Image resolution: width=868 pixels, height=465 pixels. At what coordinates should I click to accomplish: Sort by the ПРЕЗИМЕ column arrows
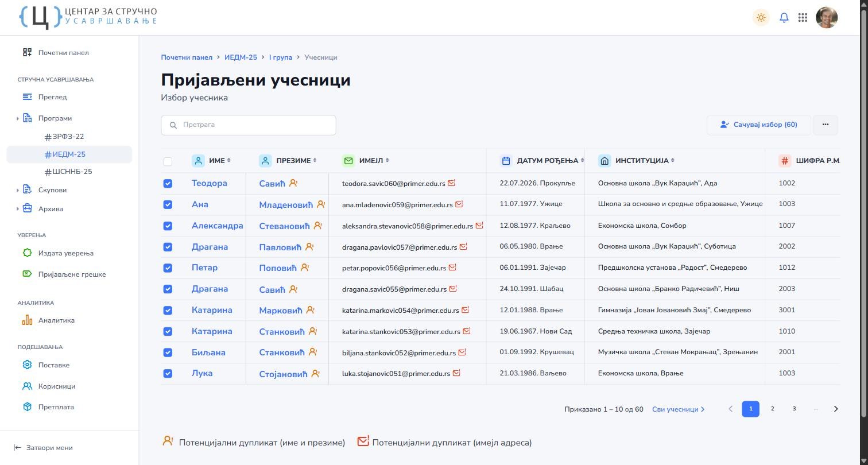(x=315, y=161)
